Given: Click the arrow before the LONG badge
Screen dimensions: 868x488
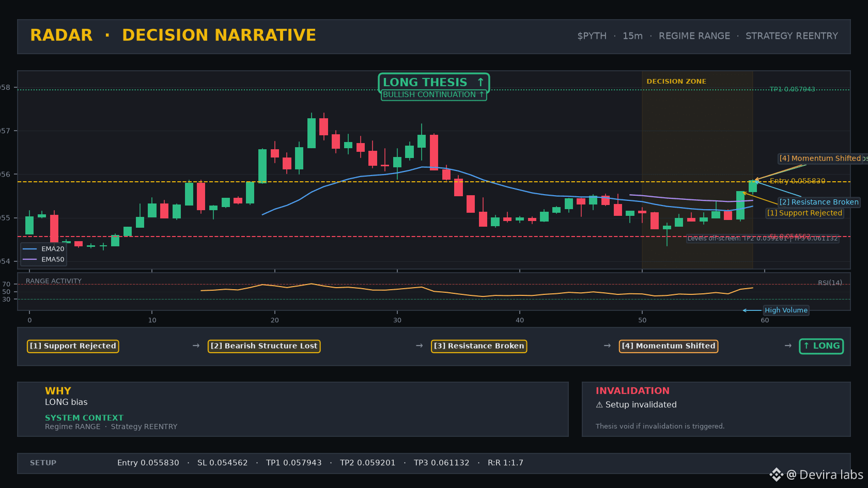Looking at the screenshot, I should pyautogui.click(x=788, y=345).
